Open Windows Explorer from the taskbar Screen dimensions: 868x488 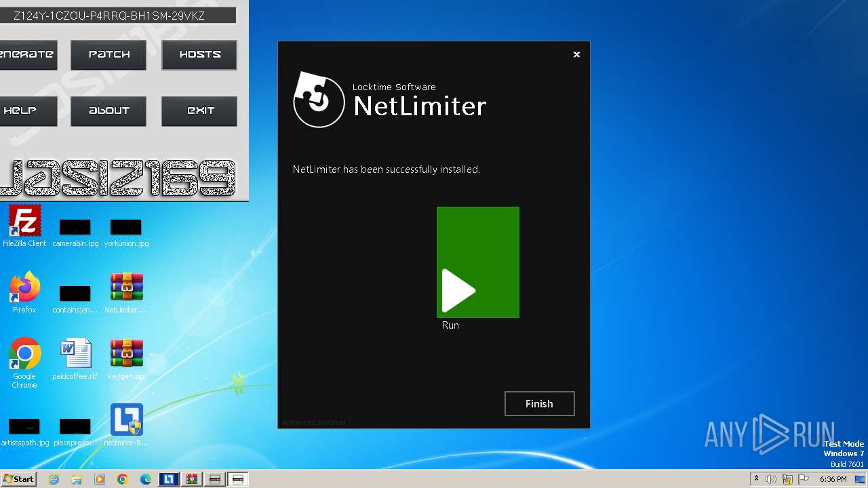point(77,479)
